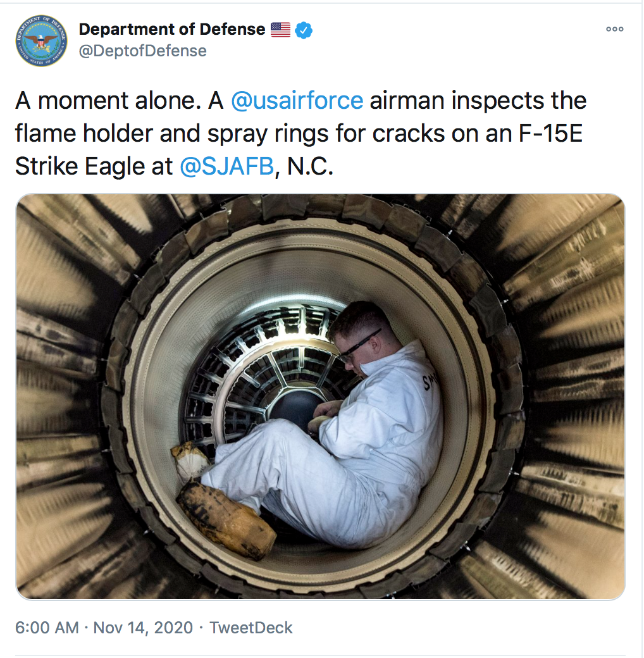Click the "A moment alone." tweet text
The width and height of the screenshot is (644, 658).
click(109, 101)
